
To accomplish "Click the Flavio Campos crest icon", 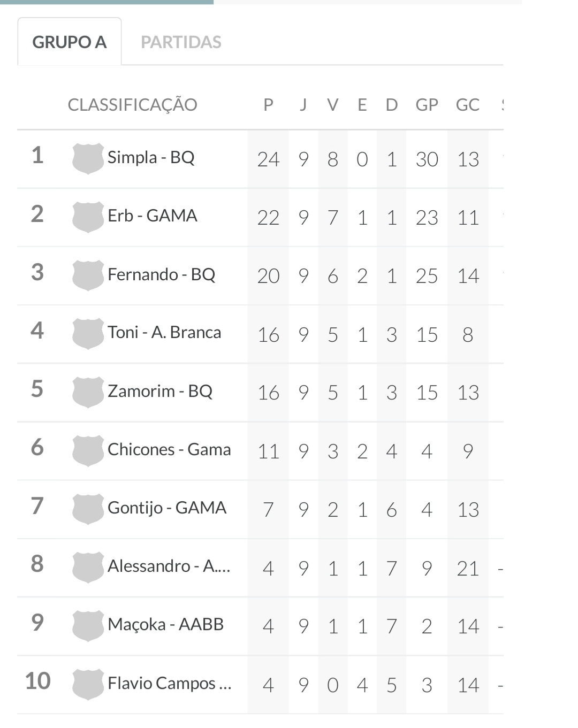I will click(x=88, y=684).
